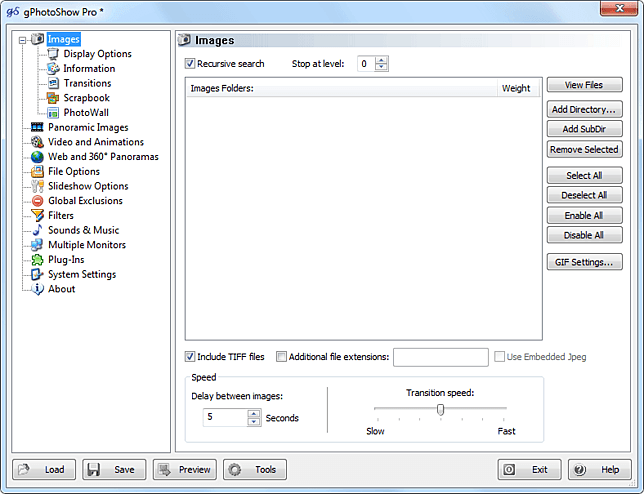
Task: Click the Transitions icon in tree
Action: [x=53, y=83]
